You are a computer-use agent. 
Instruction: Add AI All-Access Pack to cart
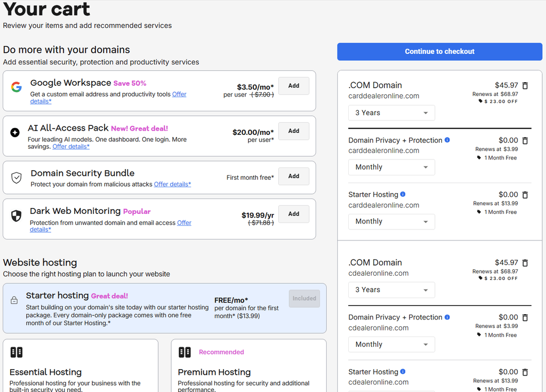[294, 131]
